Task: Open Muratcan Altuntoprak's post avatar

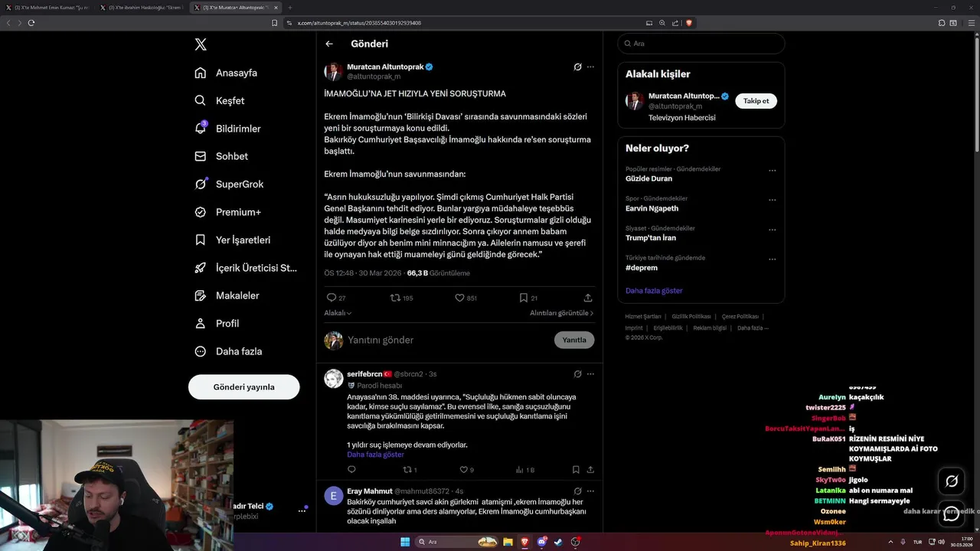Action: tap(334, 72)
